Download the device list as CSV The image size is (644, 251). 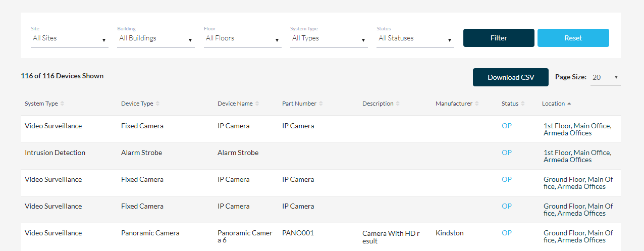pos(511,77)
